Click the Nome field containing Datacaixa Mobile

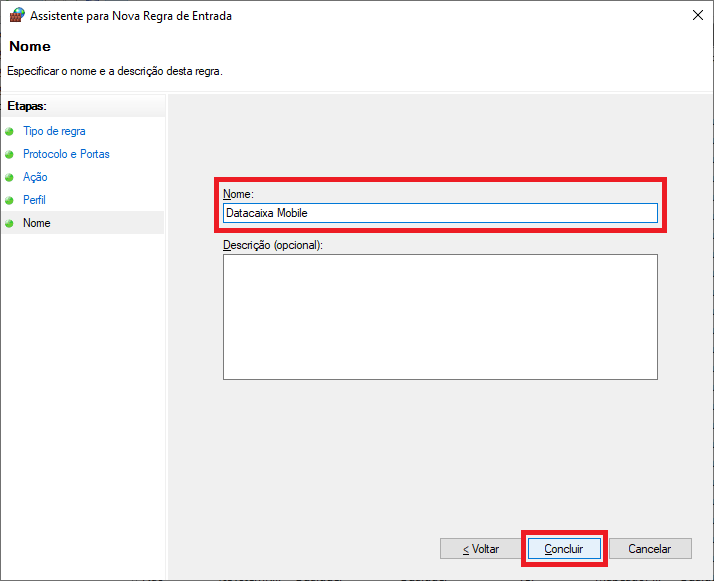click(x=440, y=213)
